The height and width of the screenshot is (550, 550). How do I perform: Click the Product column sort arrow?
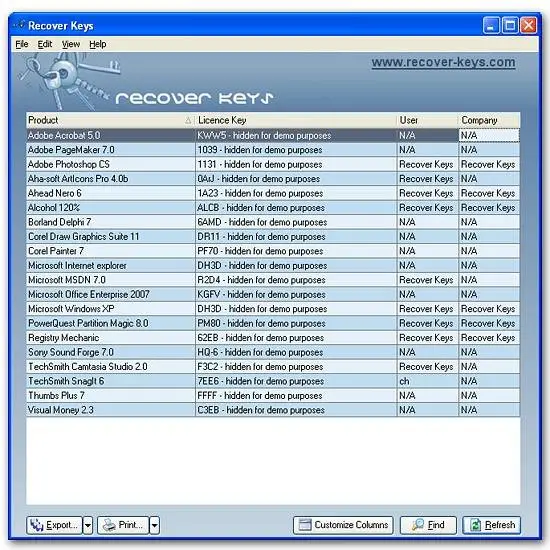[x=188, y=120]
